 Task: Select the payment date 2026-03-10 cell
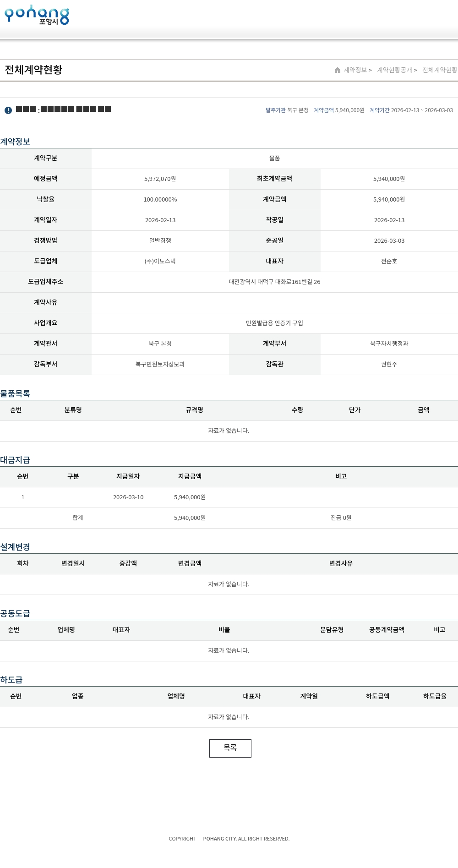[128, 497]
